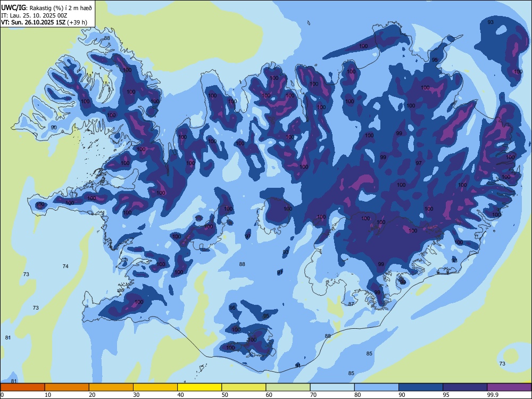Click the "93" value in the top-right corner
Viewport: 532px width, 399px height.
click(x=491, y=22)
